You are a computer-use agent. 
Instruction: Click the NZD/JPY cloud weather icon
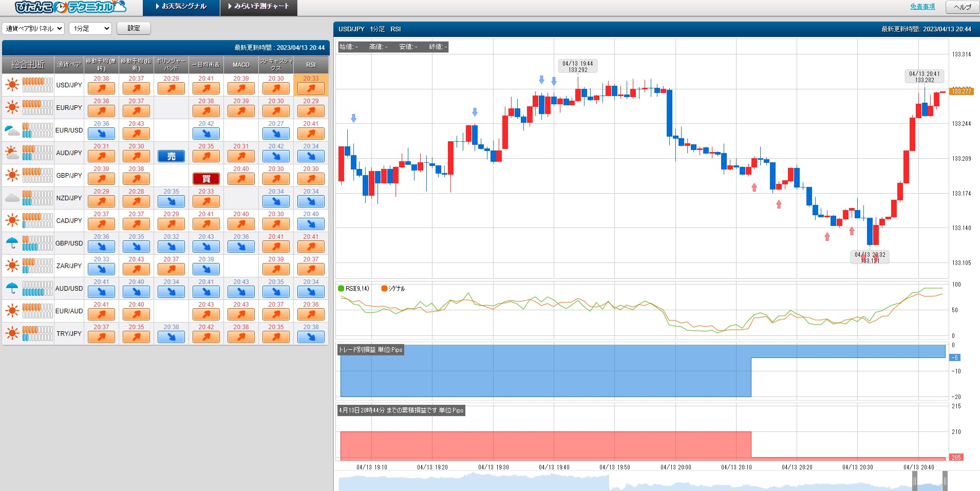point(12,198)
